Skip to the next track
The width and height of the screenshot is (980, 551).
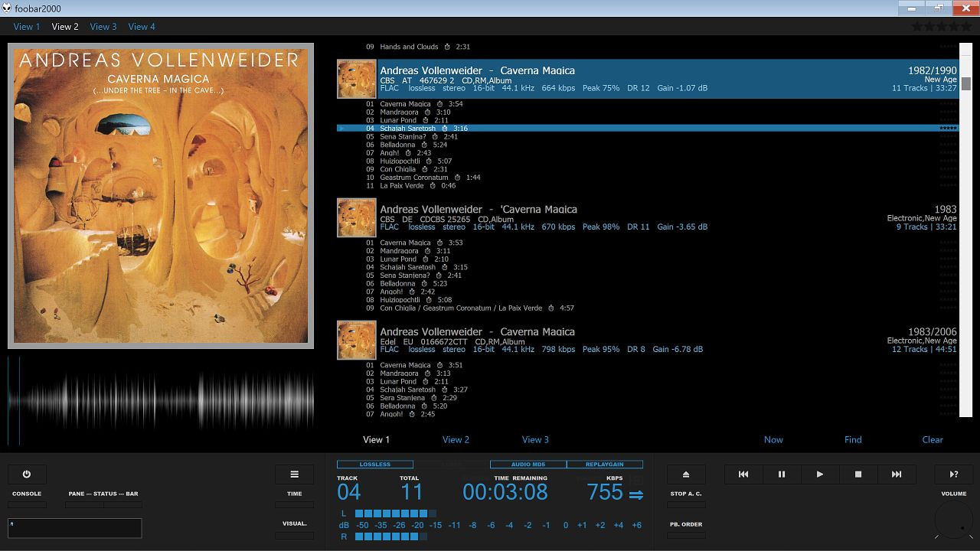(897, 474)
